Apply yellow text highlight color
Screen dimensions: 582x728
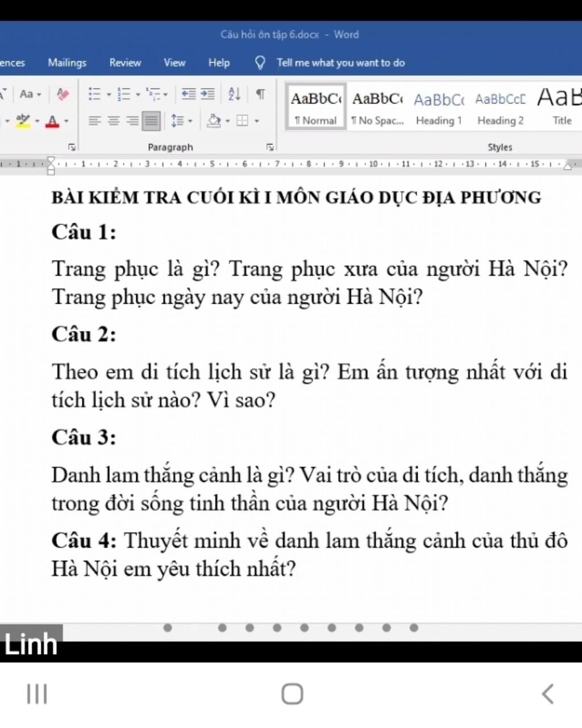coord(23,121)
